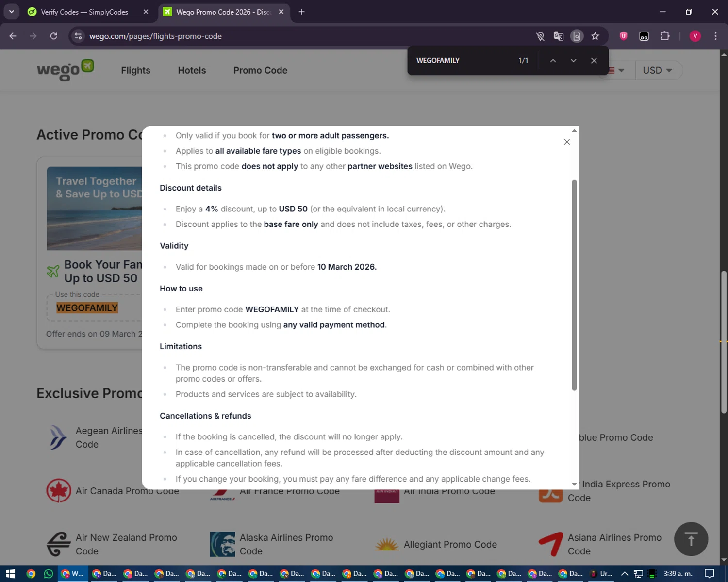
Task: Click the Travel Together promo banner image
Action: (95, 209)
